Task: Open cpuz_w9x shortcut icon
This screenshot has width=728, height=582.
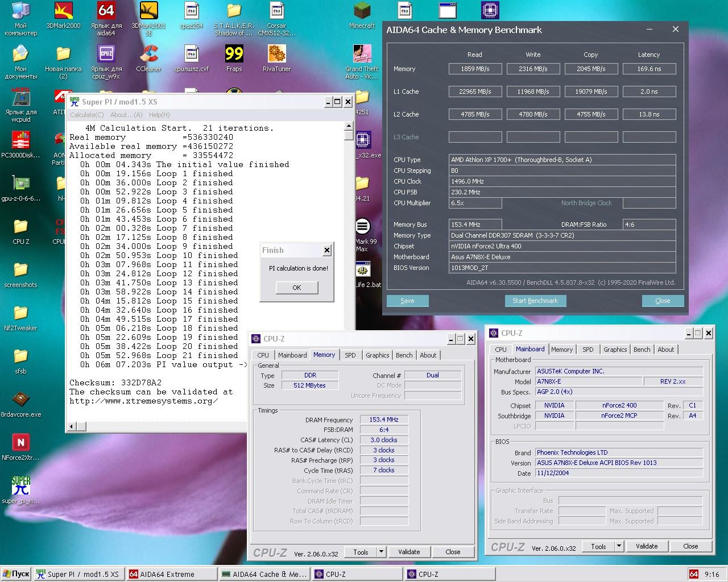Action: [x=106, y=62]
